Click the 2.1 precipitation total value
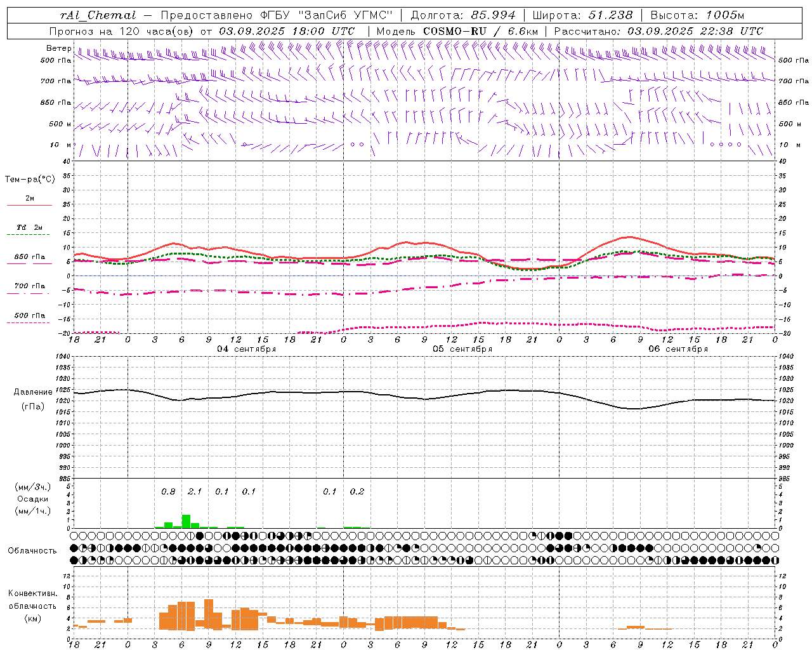The width and height of the screenshot is (812, 650). click(x=195, y=492)
